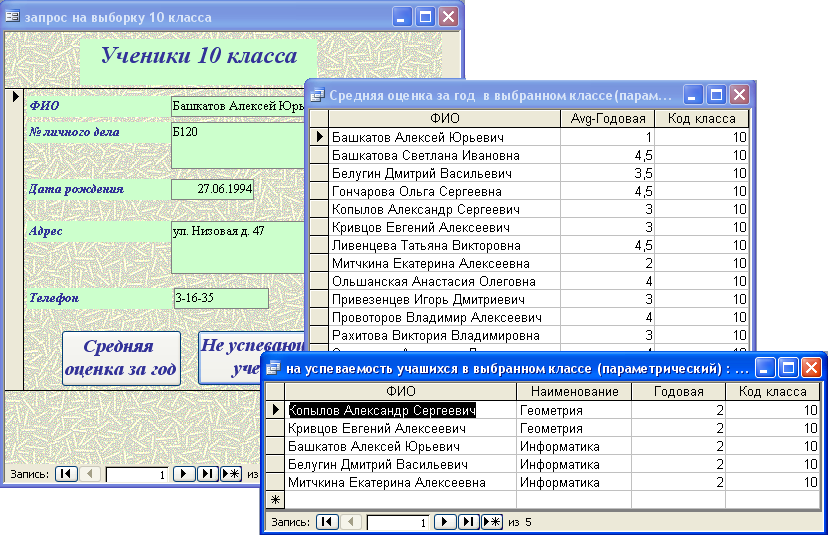829x536 pixels.
Task: Click 'Геометрия' cell in Кривцов row
Action: pyautogui.click(x=574, y=428)
